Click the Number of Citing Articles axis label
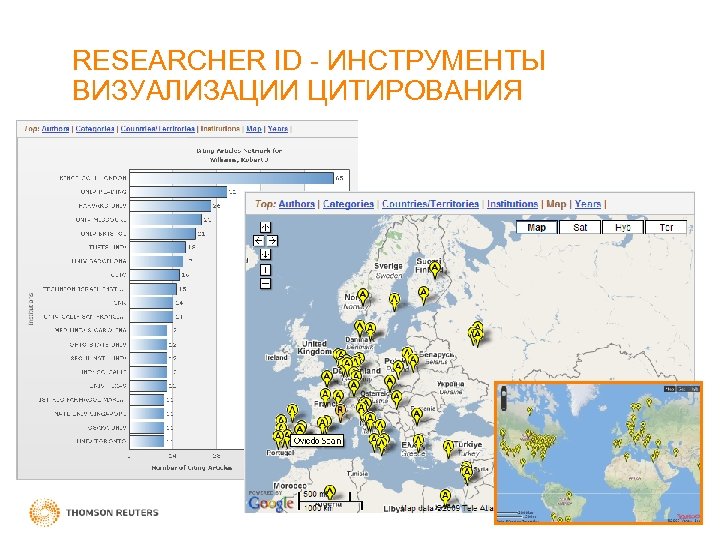720x540 pixels. 192,468
